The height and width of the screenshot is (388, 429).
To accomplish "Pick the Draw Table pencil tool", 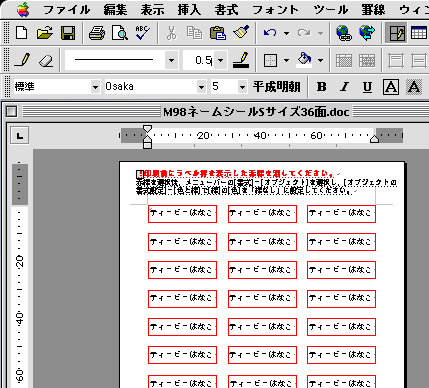I will tap(22, 60).
